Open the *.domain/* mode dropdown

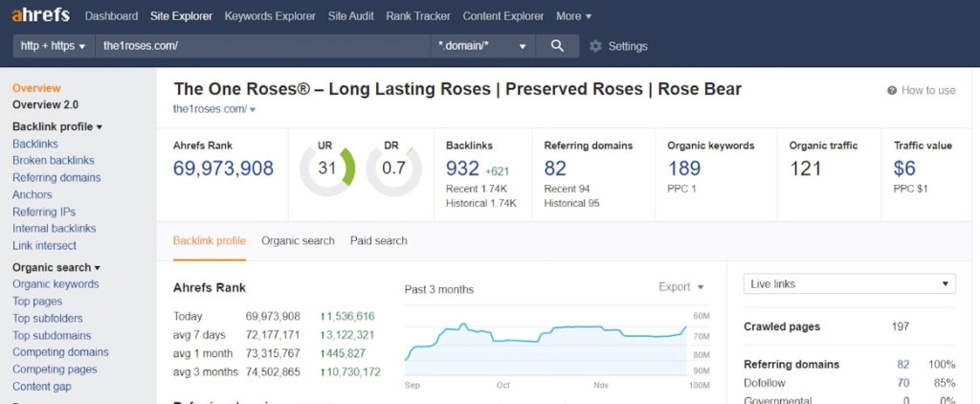pyautogui.click(x=482, y=46)
